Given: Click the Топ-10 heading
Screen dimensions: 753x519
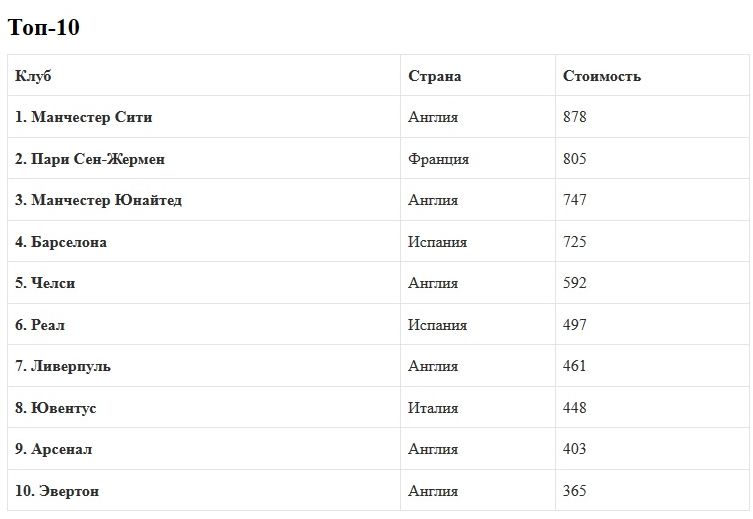Looking at the screenshot, I should (44, 28).
